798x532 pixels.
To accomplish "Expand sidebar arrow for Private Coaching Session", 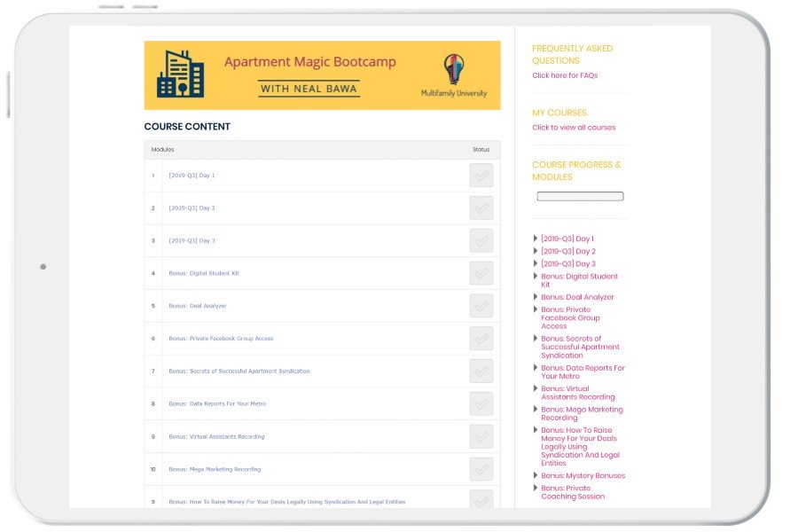I will point(535,489).
